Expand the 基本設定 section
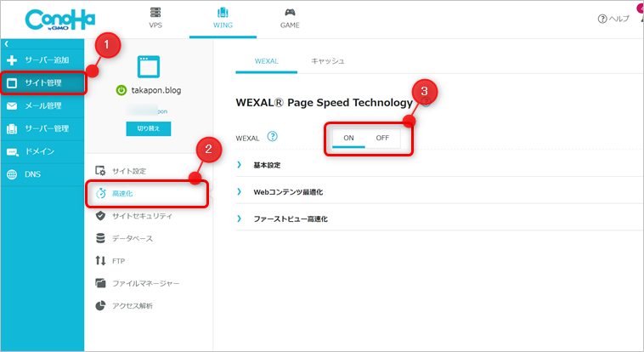This screenshot has width=644, height=352. (x=267, y=164)
